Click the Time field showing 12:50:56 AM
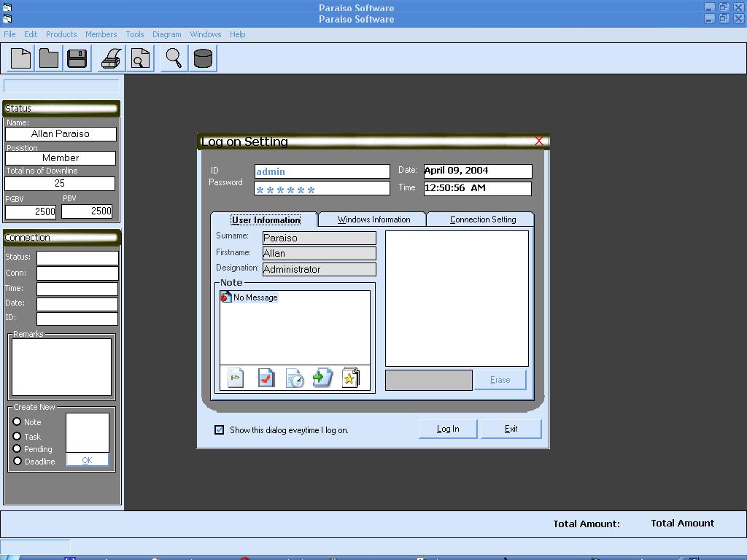Image resolution: width=747 pixels, height=560 pixels. pyautogui.click(x=478, y=189)
